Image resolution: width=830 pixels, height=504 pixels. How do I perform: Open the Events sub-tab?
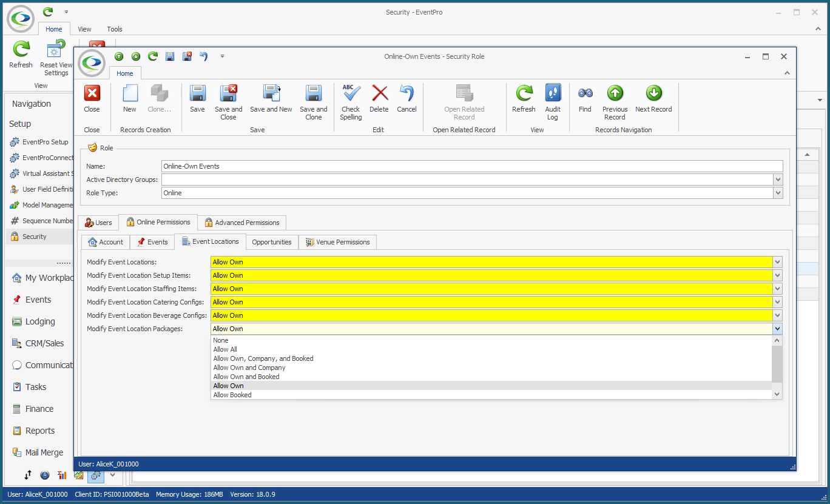tap(151, 242)
